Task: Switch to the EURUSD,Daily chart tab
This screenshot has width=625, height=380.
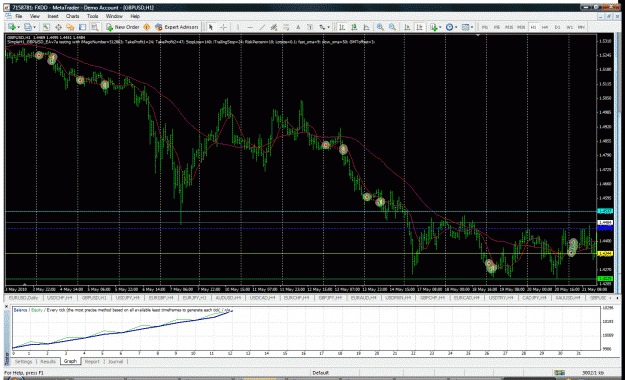Action: tap(23, 298)
